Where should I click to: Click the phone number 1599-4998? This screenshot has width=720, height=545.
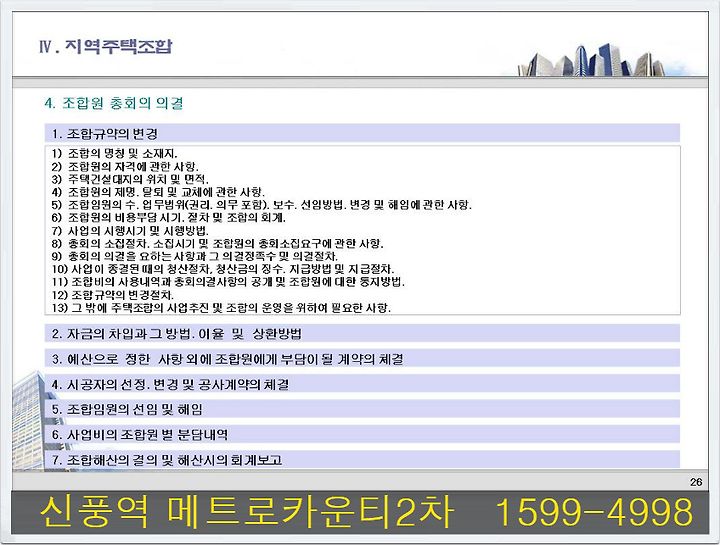594,512
